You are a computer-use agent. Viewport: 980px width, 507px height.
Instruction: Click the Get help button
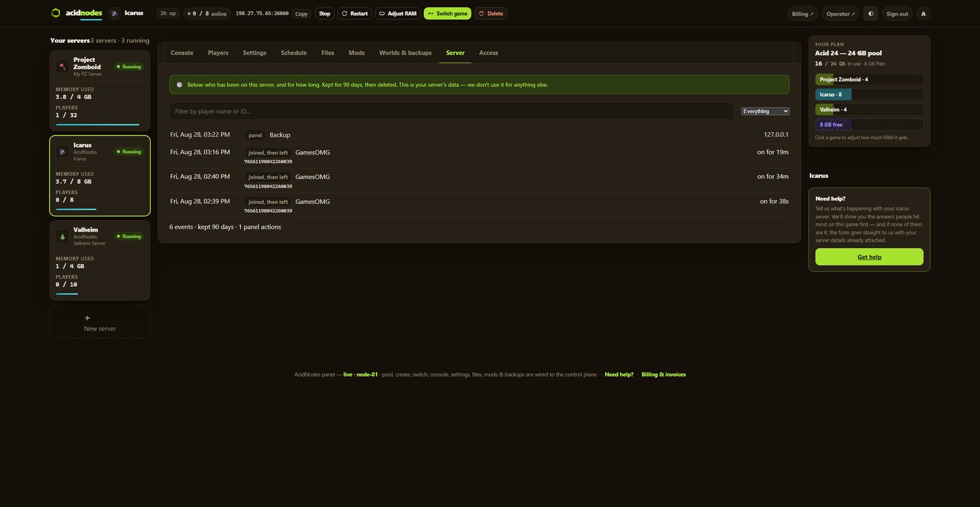coord(869,257)
